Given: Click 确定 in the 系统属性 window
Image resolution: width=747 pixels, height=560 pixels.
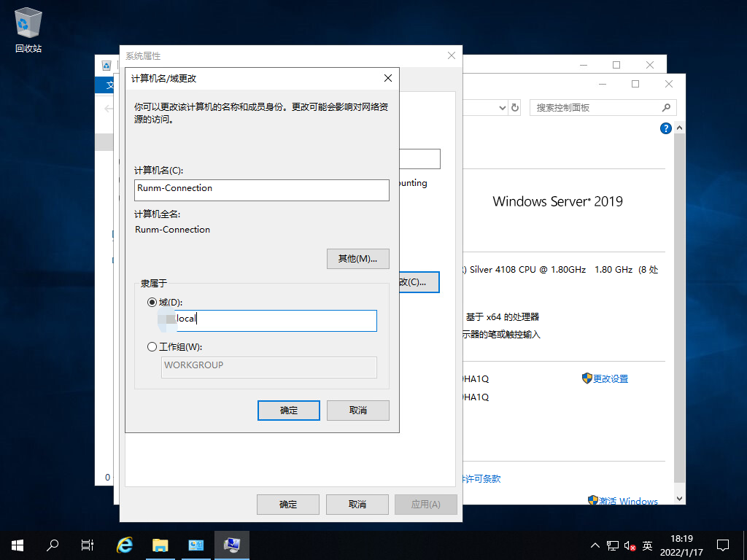Looking at the screenshot, I should (287, 505).
